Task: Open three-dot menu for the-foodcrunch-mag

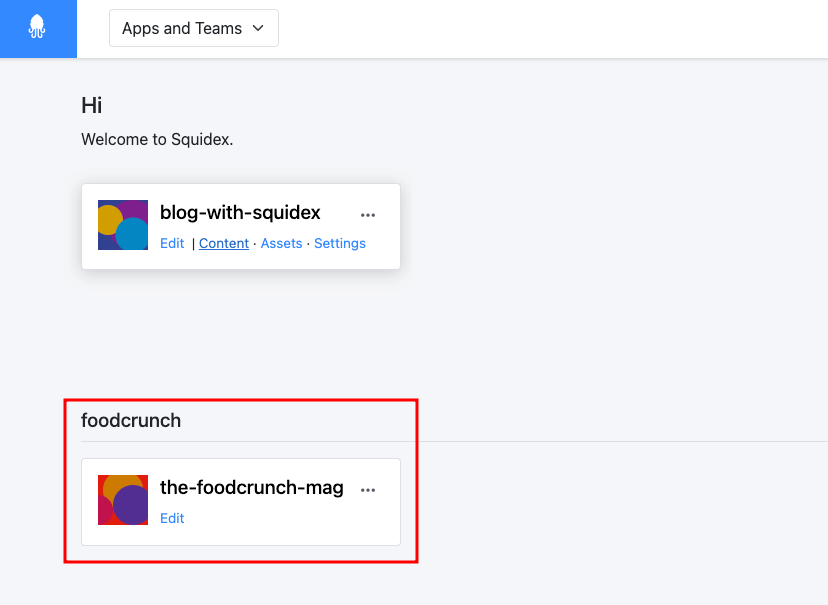Action: [368, 490]
